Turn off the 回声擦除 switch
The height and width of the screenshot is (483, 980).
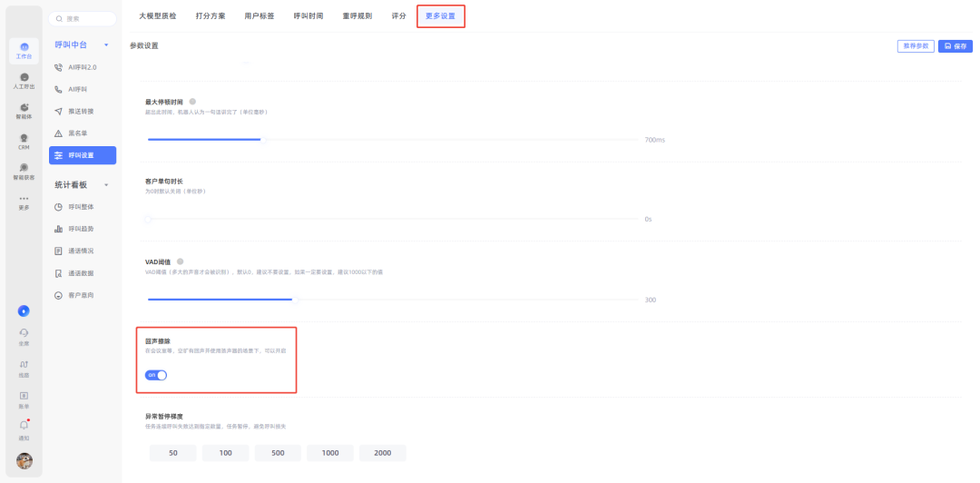[156, 375]
